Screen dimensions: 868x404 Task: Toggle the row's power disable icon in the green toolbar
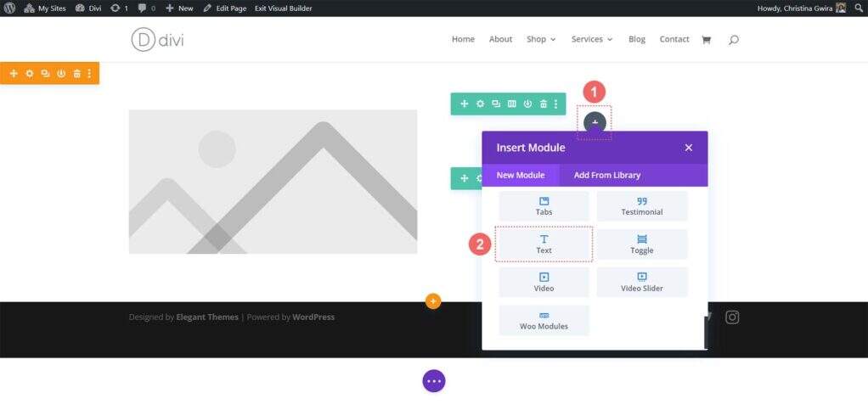point(527,104)
